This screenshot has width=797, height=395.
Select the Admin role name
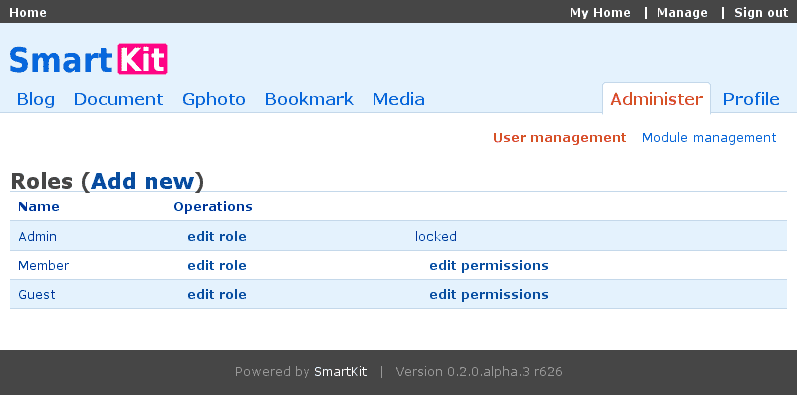tap(38, 236)
